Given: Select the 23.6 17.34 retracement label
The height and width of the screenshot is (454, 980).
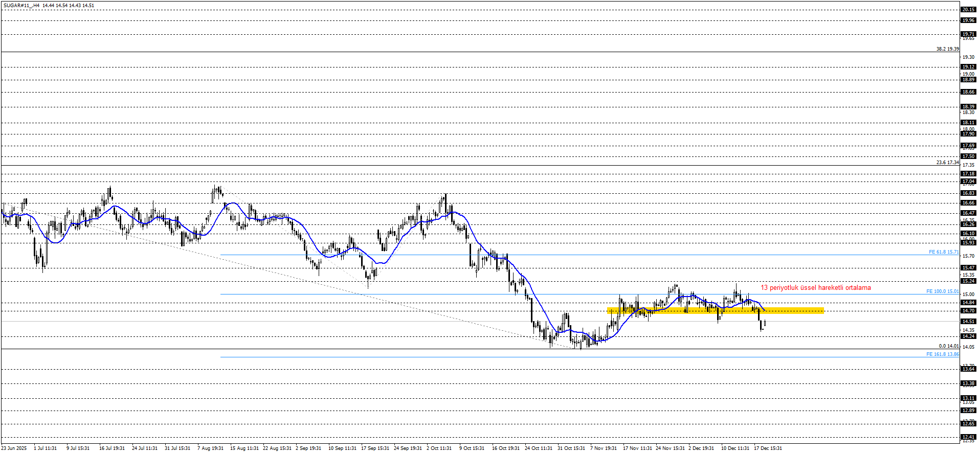Looking at the screenshot, I should coord(947,163).
